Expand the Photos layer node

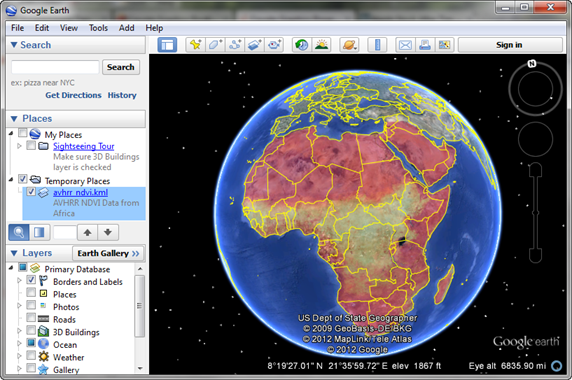(19, 306)
